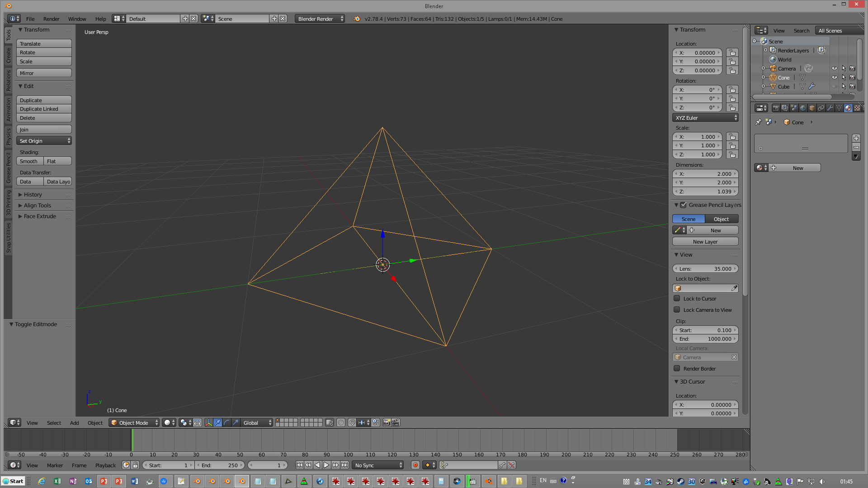Open the Render Layers properties tab
Viewport: 868px width, 488px height.
tap(785, 108)
